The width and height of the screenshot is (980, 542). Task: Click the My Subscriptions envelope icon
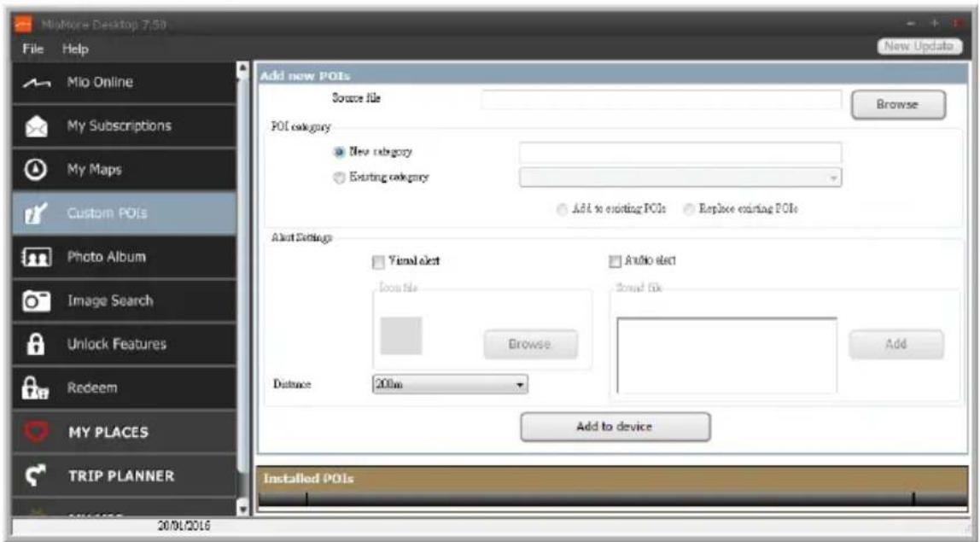point(36,125)
